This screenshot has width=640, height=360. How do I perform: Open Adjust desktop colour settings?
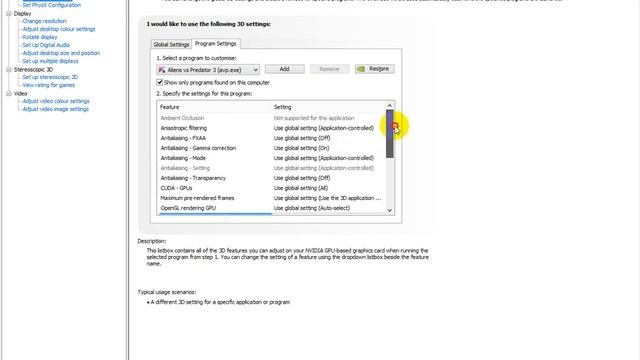[x=59, y=29]
